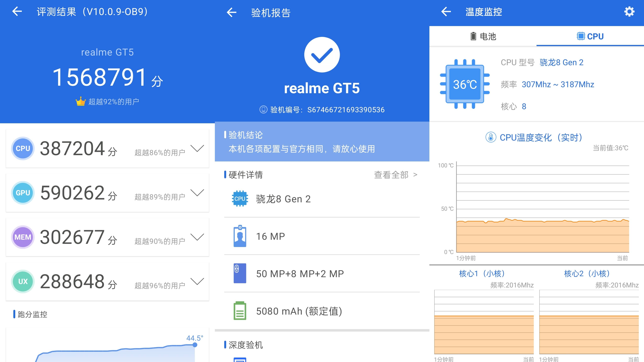Tap the 验机报告 screen title
Image resolution: width=644 pixels, height=362 pixels.
pos(271,13)
